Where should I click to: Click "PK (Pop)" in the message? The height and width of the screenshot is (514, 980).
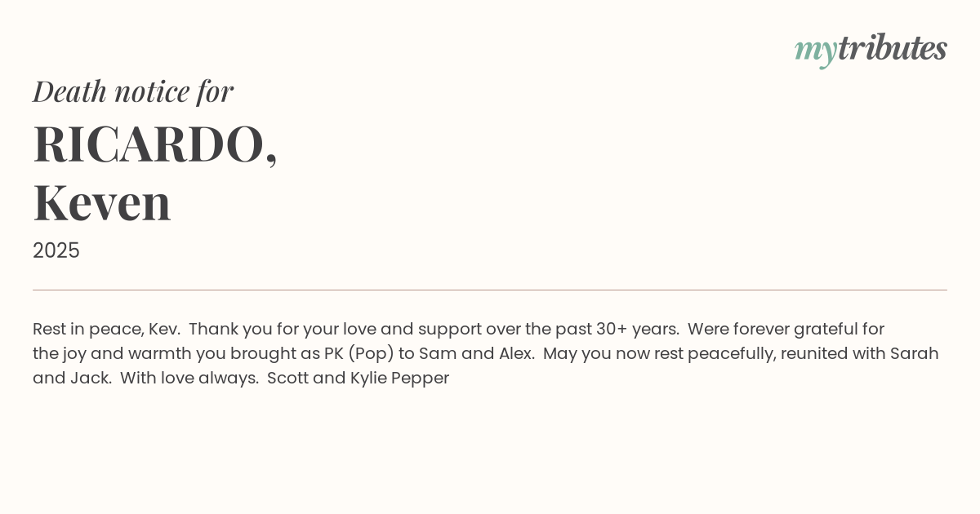[359, 354]
